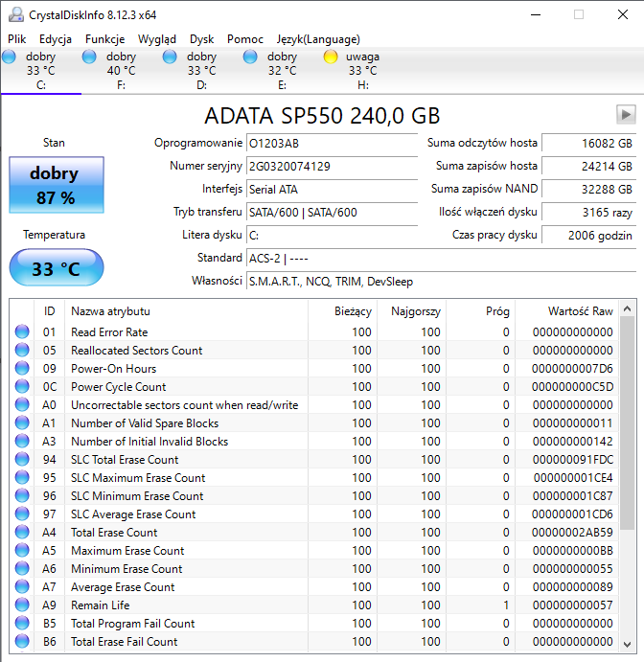The height and width of the screenshot is (662, 644).
Task: Open the Edycja menu
Action: coord(56,39)
